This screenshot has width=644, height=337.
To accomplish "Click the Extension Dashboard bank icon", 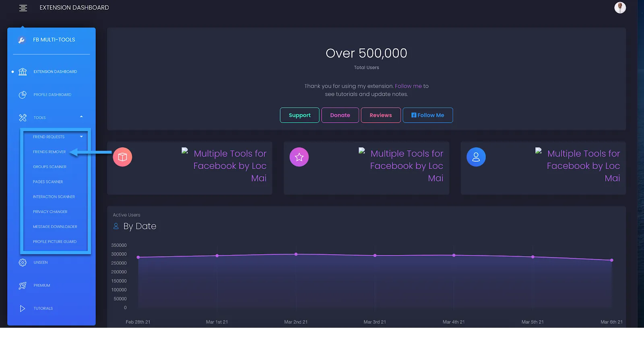I will pyautogui.click(x=23, y=72).
